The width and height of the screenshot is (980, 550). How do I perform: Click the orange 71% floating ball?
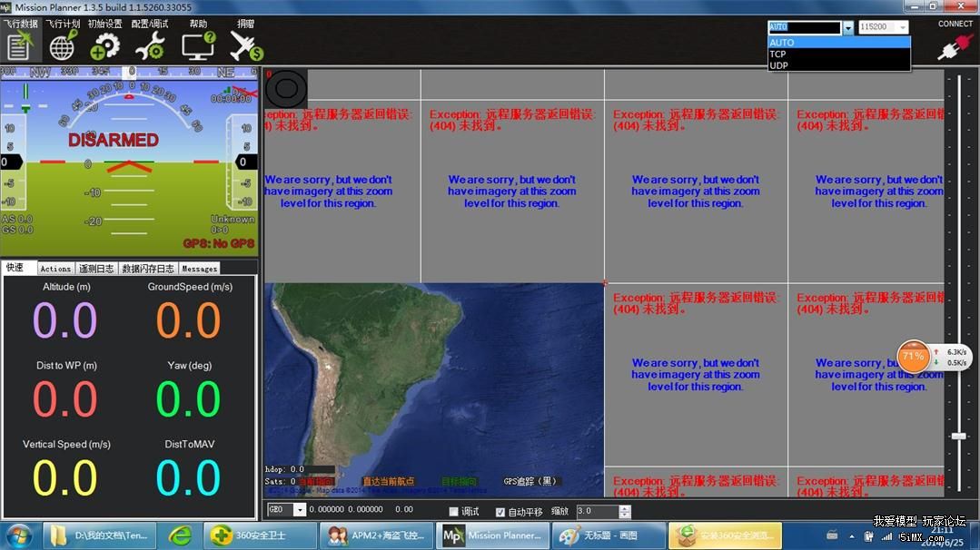pos(913,357)
